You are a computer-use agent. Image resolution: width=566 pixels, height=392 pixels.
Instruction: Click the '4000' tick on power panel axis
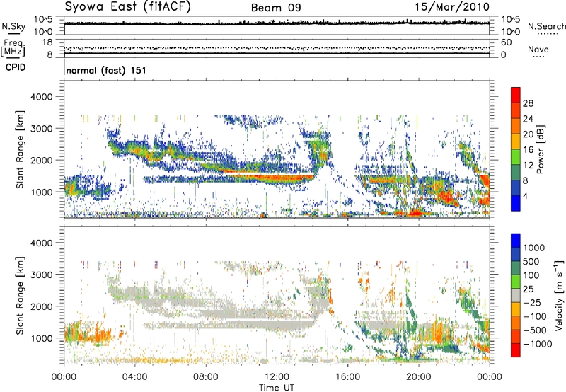point(41,97)
